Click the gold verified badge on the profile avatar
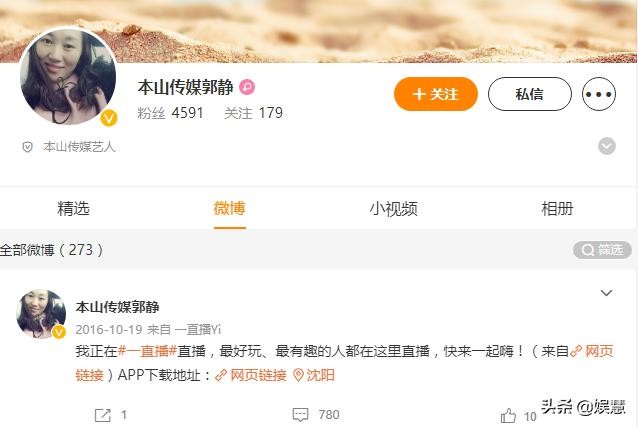Image resolution: width=638 pixels, height=427 pixels. [109, 118]
